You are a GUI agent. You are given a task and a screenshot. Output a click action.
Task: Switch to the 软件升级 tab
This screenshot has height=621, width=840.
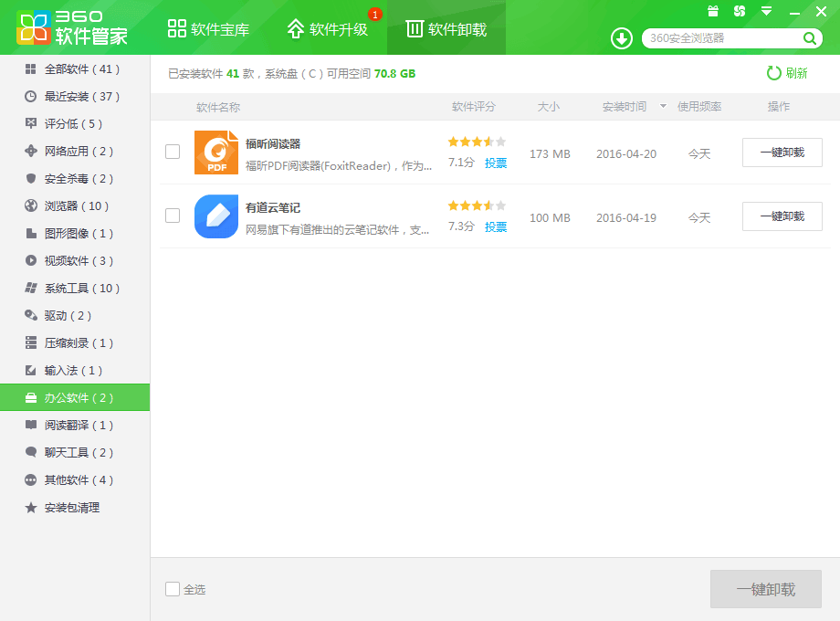328,29
